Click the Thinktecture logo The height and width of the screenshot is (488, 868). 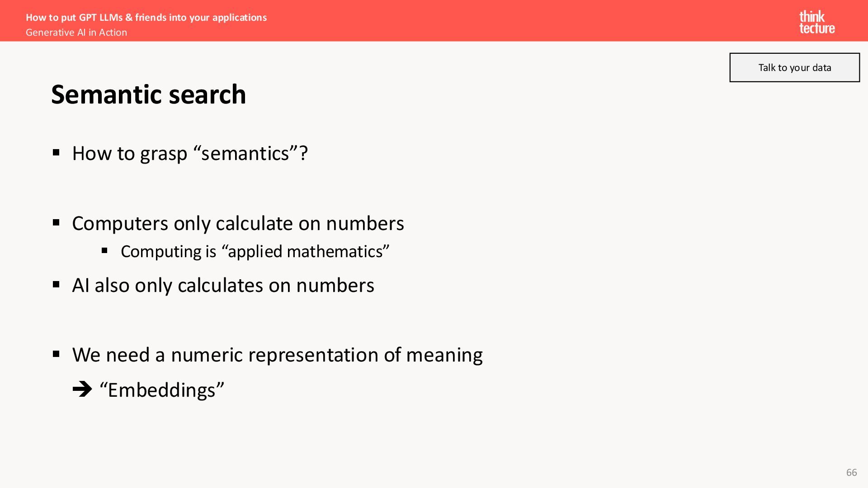tap(817, 23)
